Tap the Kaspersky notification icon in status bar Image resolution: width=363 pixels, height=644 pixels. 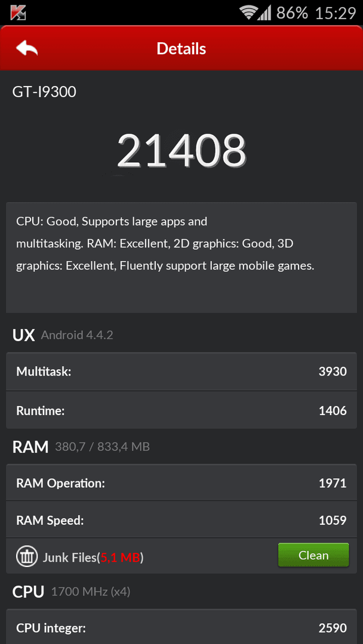point(18,13)
